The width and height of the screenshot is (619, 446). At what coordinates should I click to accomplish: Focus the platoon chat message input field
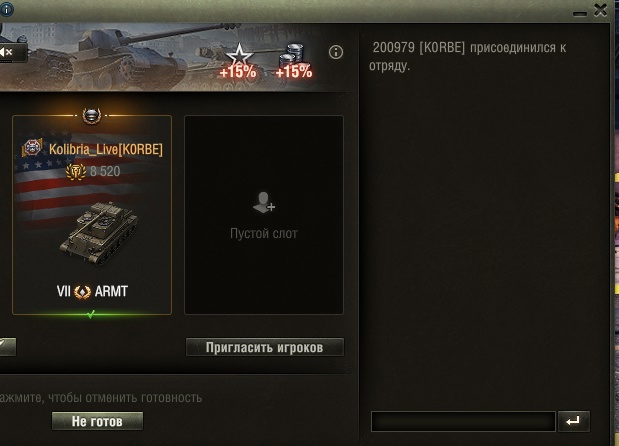(463, 421)
